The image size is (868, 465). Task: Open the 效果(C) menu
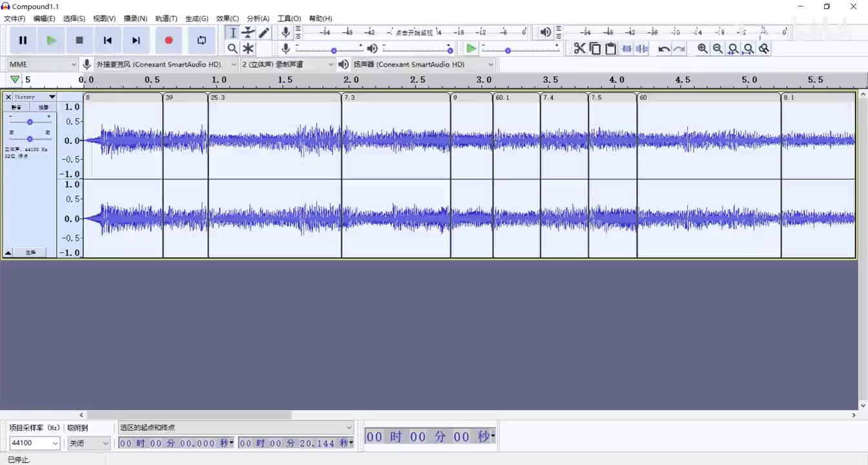coord(227,19)
